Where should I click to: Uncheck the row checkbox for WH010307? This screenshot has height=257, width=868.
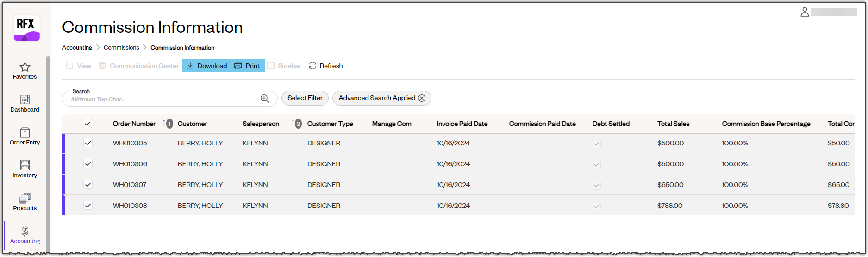coord(87,185)
